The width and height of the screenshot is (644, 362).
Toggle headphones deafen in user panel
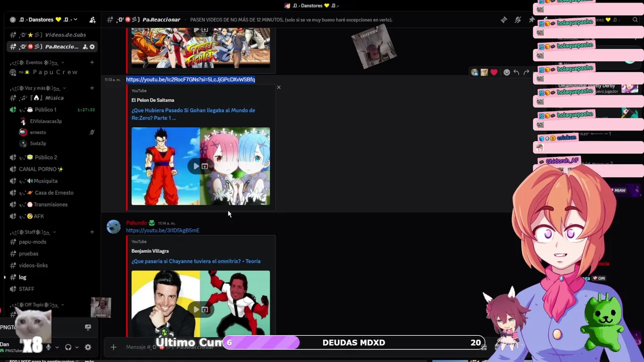68,347
